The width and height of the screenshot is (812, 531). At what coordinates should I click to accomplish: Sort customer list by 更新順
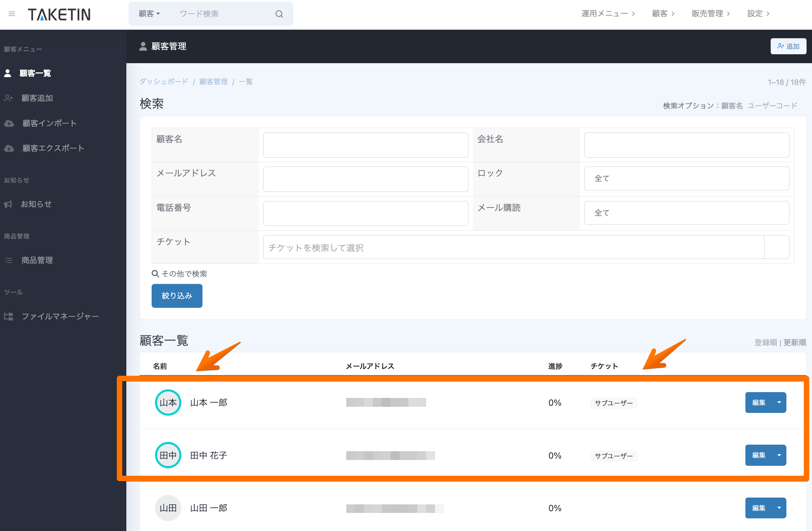click(x=795, y=343)
